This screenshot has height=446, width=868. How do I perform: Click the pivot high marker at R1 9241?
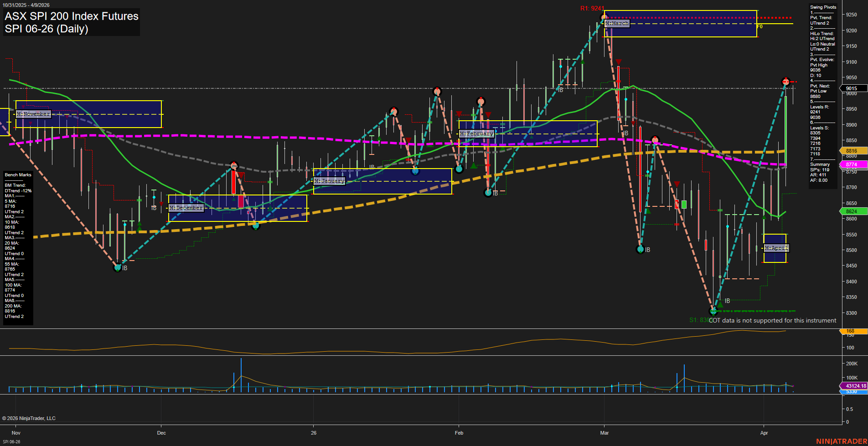pyautogui.click(x=604, y=18)
